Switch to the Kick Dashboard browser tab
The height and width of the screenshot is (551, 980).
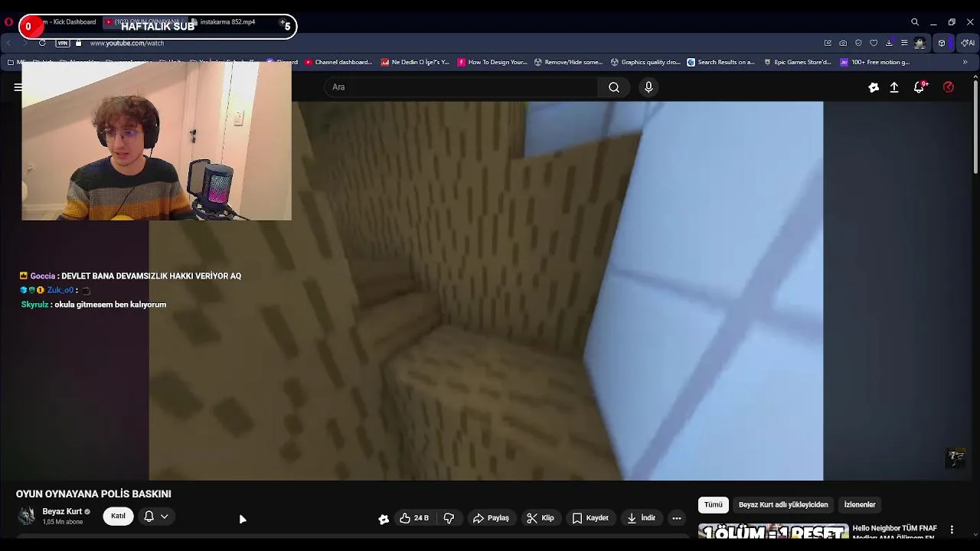[x=70, y=22]
